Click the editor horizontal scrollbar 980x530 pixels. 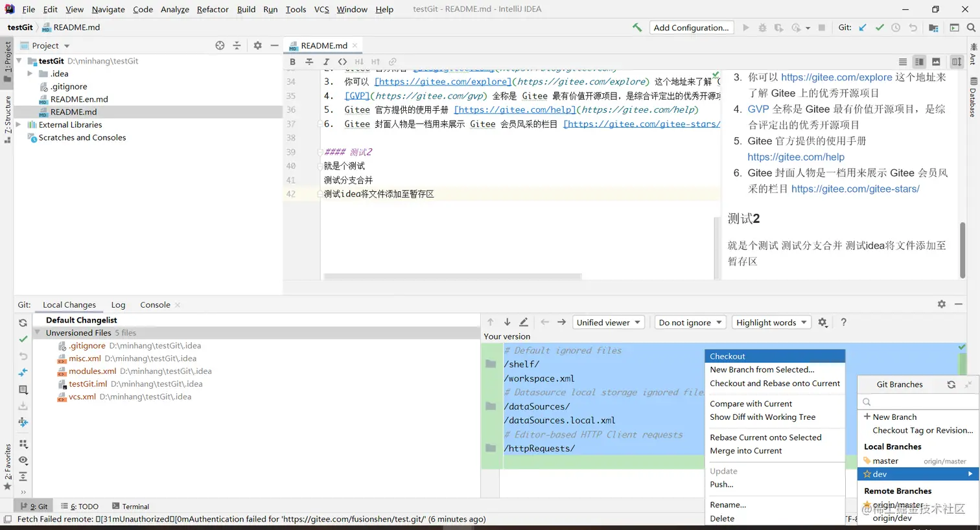coord(452,277)
